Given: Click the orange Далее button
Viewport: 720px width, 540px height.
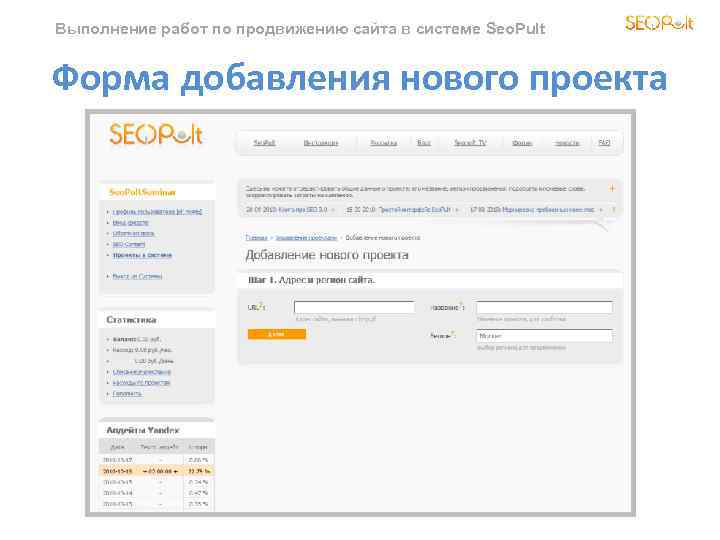Looking at the screenshot, I should point(277,334).
